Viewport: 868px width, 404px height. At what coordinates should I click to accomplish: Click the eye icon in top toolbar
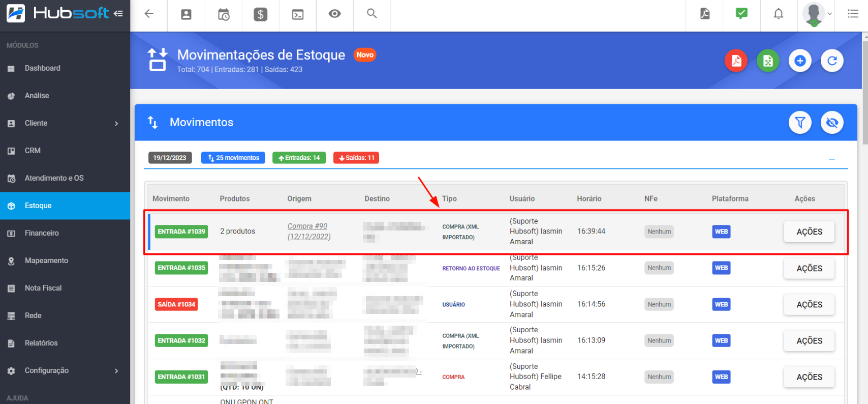(334, 14)
